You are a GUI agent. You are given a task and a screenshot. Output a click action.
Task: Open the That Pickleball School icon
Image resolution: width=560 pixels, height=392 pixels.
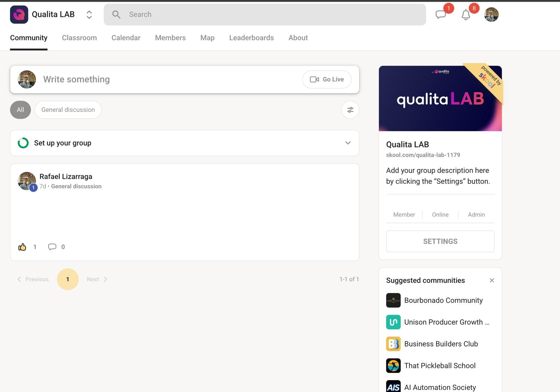click(393, 366)
